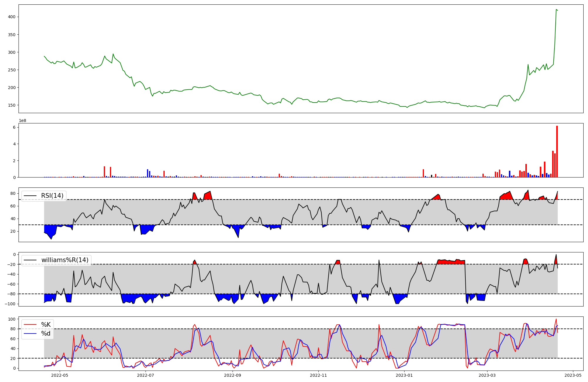
Task: Click the 2022-05 x-axis date label
Action: click(60, 375)
